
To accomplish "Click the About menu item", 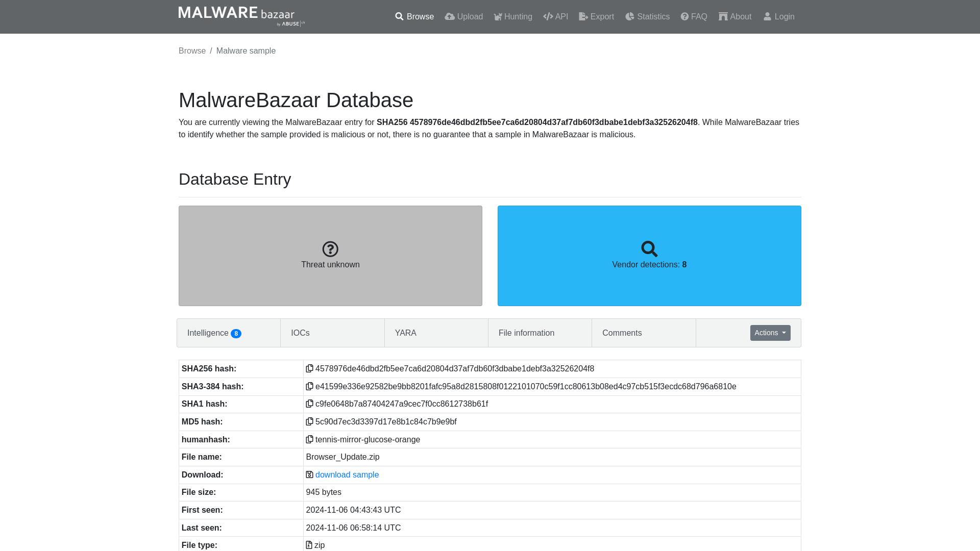I will tap(735, 16).
